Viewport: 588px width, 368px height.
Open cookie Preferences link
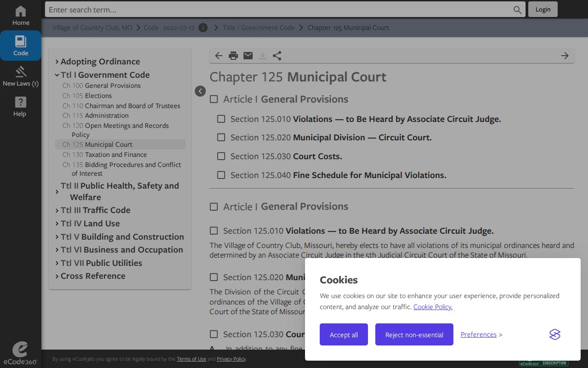click(479, 334)
